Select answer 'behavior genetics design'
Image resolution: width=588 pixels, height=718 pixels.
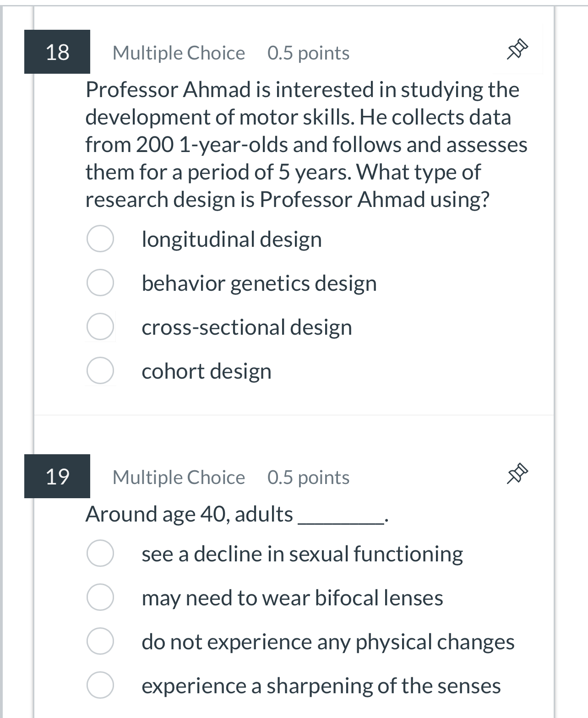(x=100, y=283)
